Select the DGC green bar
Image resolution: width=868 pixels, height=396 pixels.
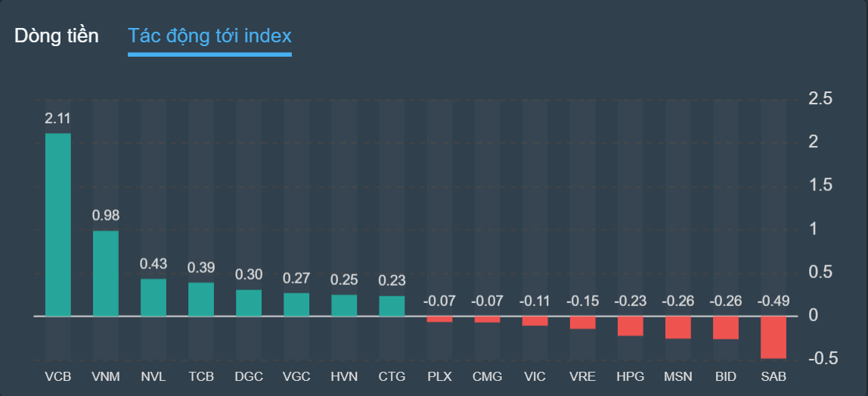[x=249, y=302]
